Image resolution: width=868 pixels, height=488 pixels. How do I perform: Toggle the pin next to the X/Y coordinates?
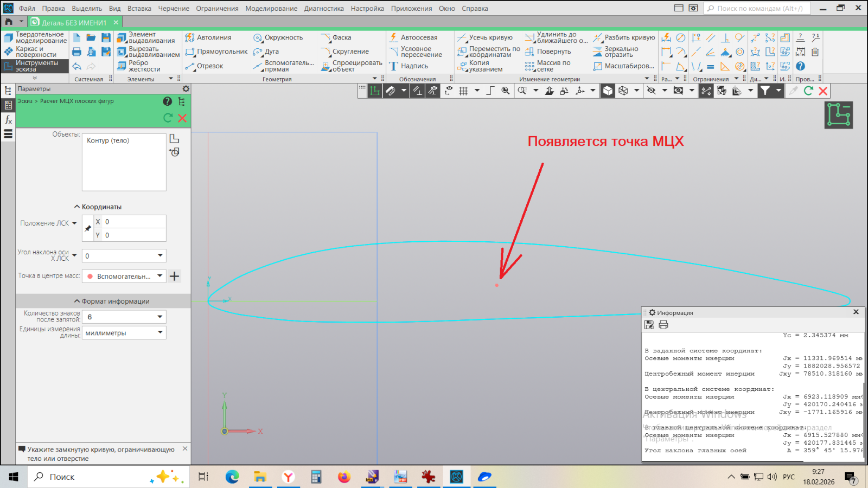click(88, 228)
